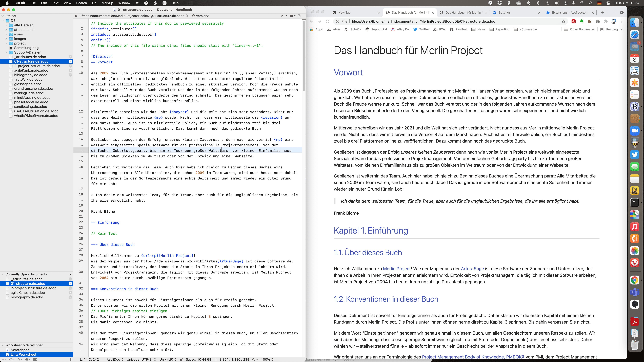The image size is (644, 362).
Task: Toggle the split-view icon top right of editor
Action: 291,16
